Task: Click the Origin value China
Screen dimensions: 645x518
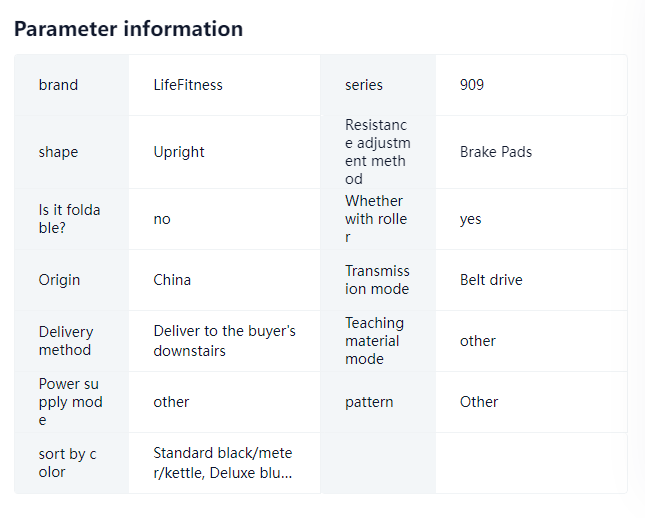Action: [172, 280]
